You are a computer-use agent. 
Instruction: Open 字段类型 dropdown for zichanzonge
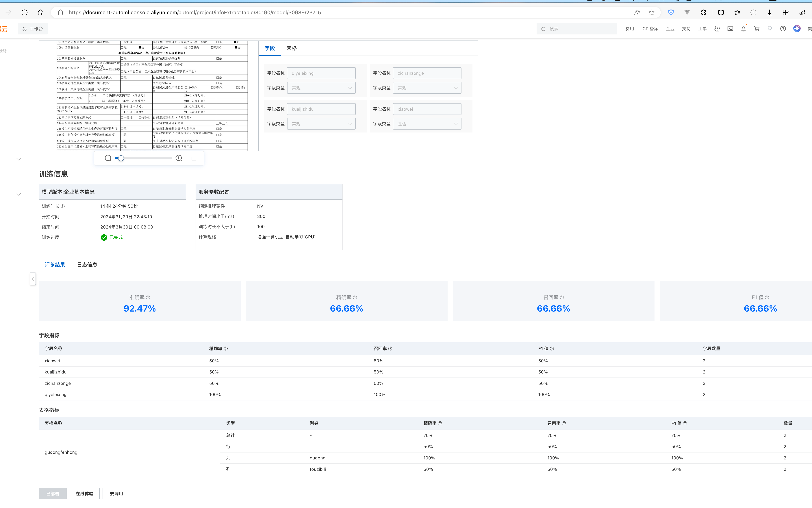point(427,88)
